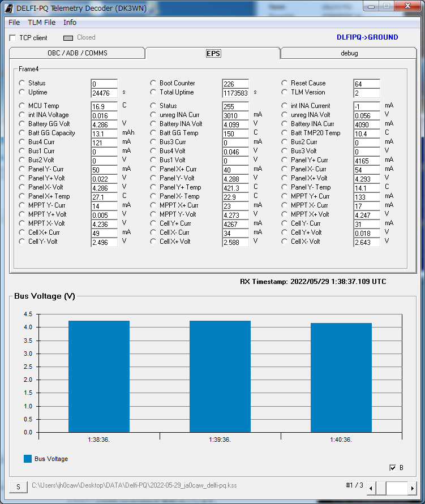Select the int INA Voltage radio button
Image resolution: width=425 pixels, height=504 pixels.
(x=22, y=114)
